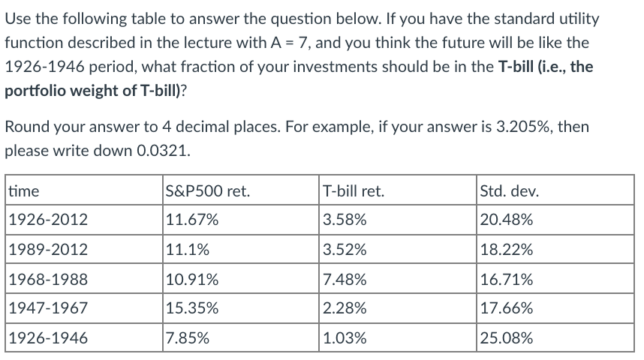Click the 1.03% T-bill return cell

[x=345, y=338]
